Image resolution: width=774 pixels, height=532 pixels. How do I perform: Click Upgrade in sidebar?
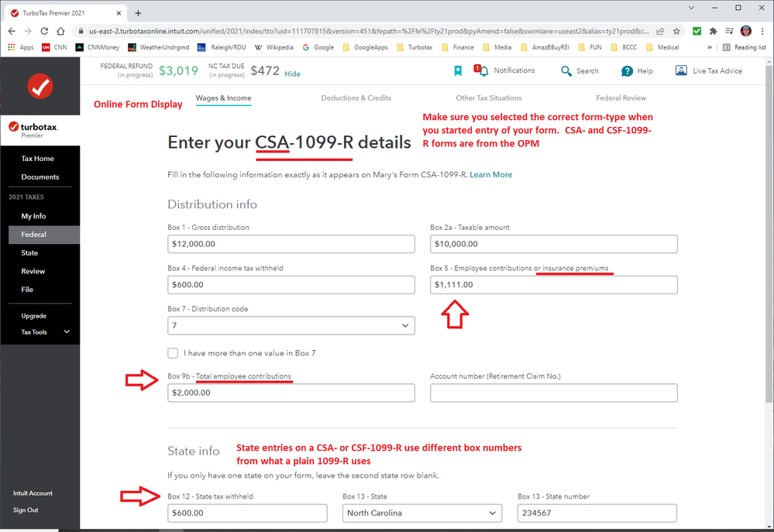(33, 316)
